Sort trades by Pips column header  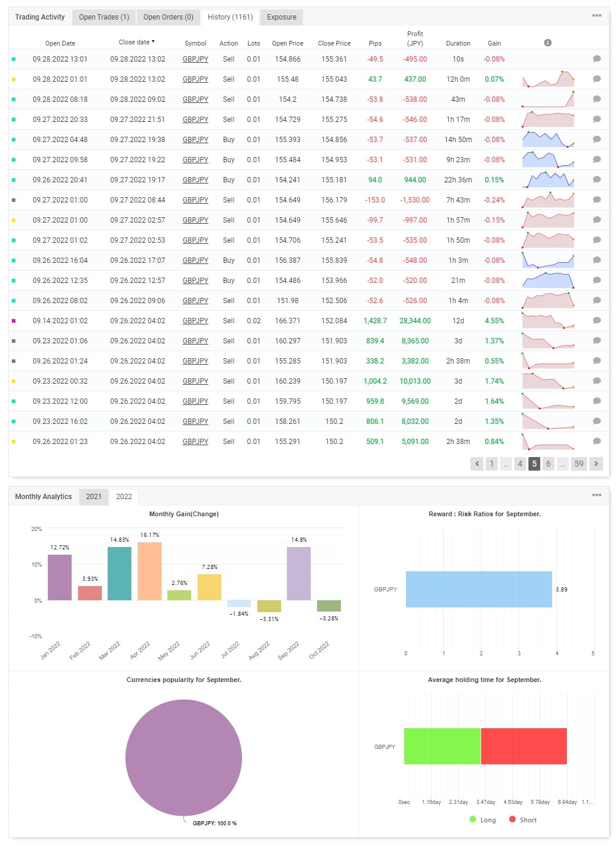point(375,43)
